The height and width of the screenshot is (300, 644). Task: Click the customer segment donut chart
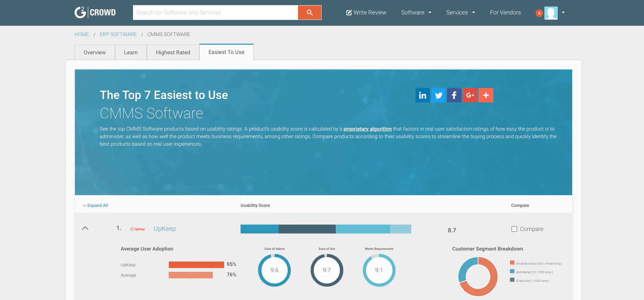click(478, 277)
